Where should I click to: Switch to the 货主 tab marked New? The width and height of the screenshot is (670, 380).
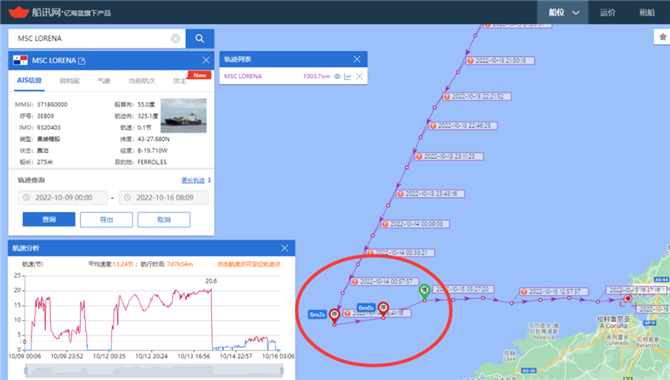[179, 81]
